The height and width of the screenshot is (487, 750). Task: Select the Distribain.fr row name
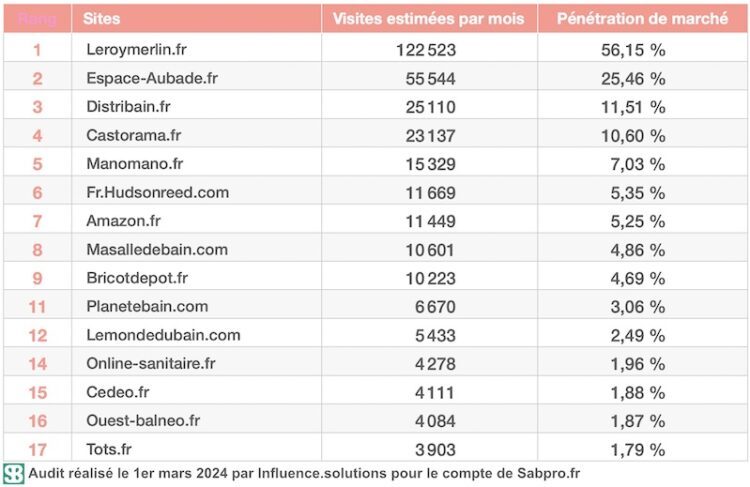point(128,107)
